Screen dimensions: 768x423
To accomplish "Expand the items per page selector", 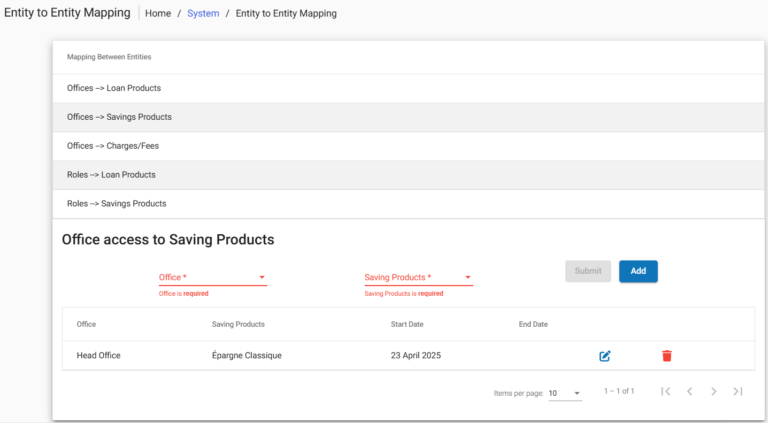I will (x=564, y=394).
